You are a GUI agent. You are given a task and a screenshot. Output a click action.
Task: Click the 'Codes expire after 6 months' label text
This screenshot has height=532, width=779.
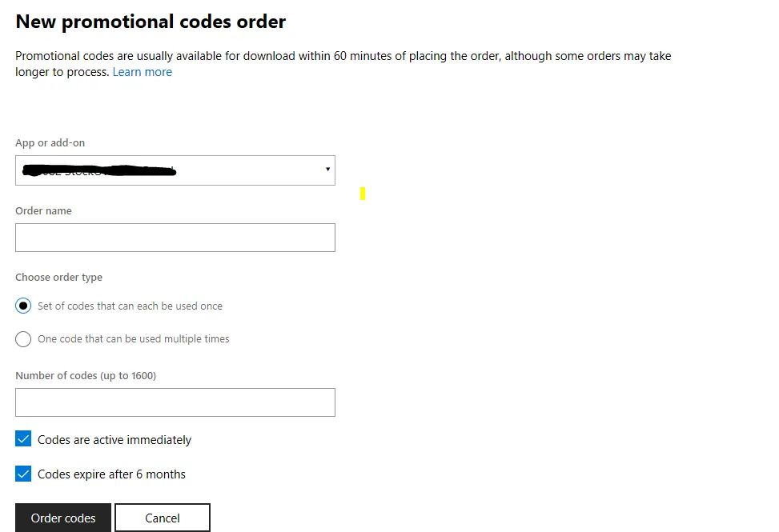[111, 474]
